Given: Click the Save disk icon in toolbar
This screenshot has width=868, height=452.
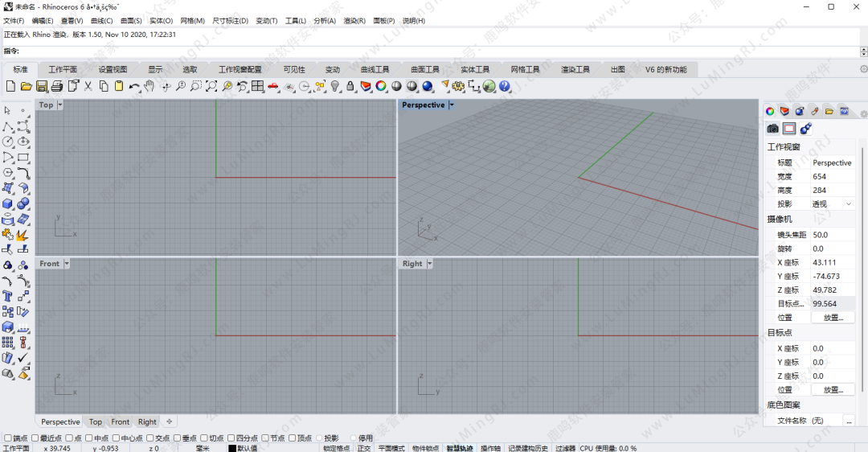Looking at the screenshot, I should coord(41,86).
